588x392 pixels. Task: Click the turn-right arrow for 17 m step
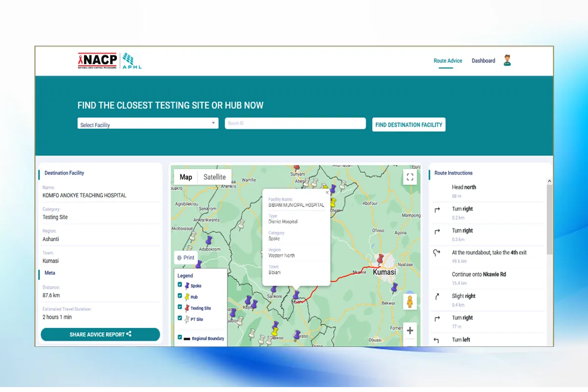point(437,318)
